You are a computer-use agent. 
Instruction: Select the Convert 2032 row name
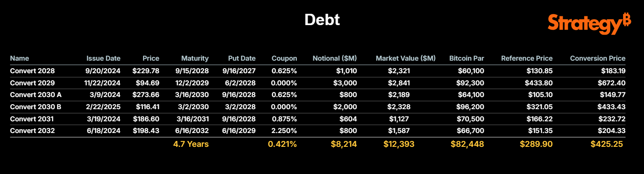pyautogui.click(x=32, y=130)
